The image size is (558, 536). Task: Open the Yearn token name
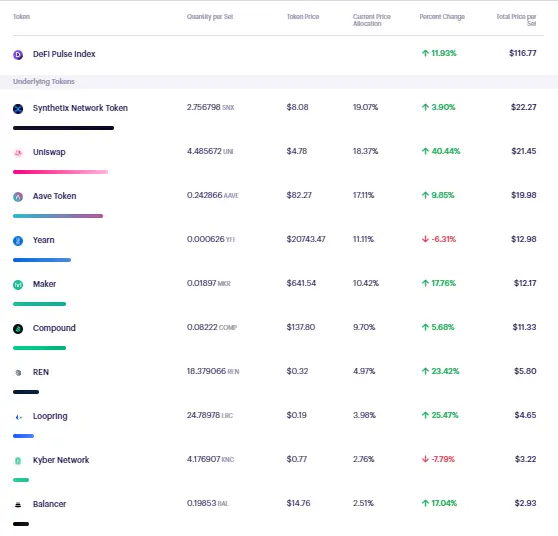pos(43,240)
